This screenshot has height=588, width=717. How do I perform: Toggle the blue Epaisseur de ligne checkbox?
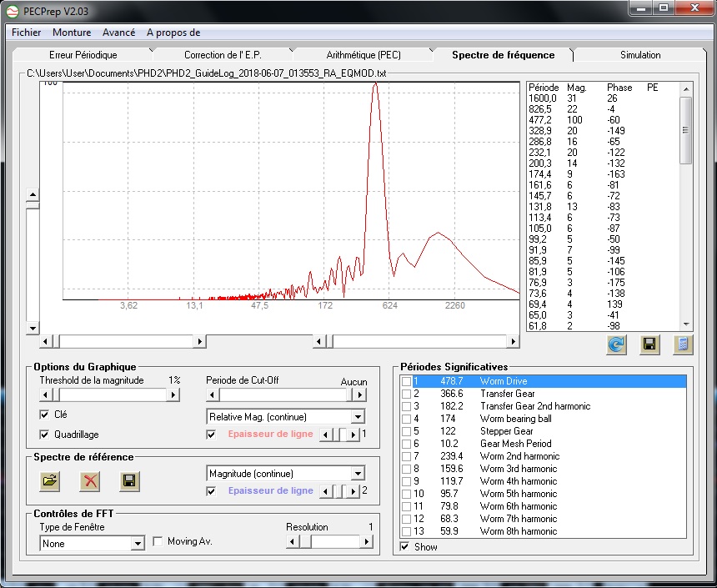(211, 491)
